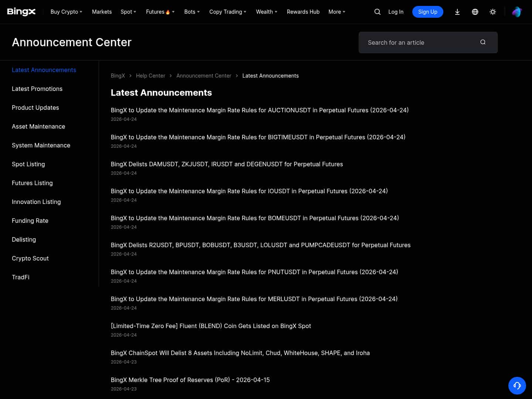Switch to the Funding Rate category
532x399 pixels.
[x=30, y=221]
